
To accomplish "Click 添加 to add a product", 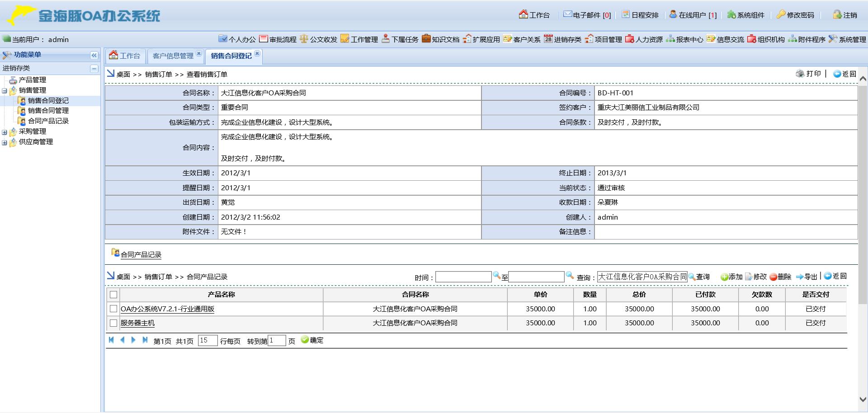I will [731, 277].
